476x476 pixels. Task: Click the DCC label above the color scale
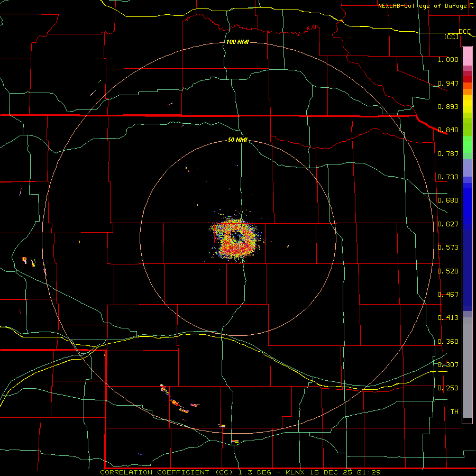click(x=464, y=31)
